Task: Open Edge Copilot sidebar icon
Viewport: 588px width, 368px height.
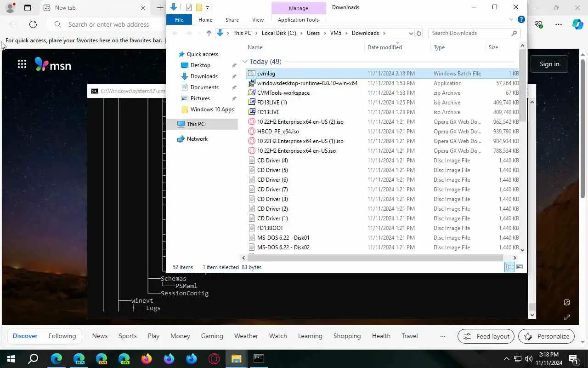Action: point(578,24)
